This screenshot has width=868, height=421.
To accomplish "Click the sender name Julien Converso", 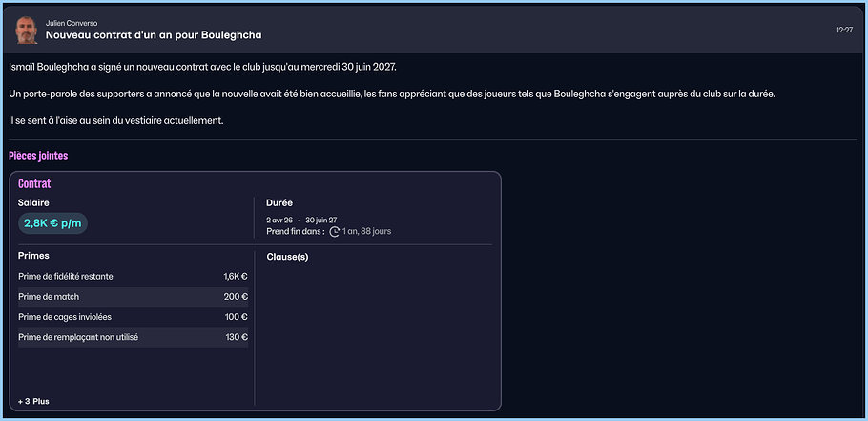I will (x=72, y=23).
